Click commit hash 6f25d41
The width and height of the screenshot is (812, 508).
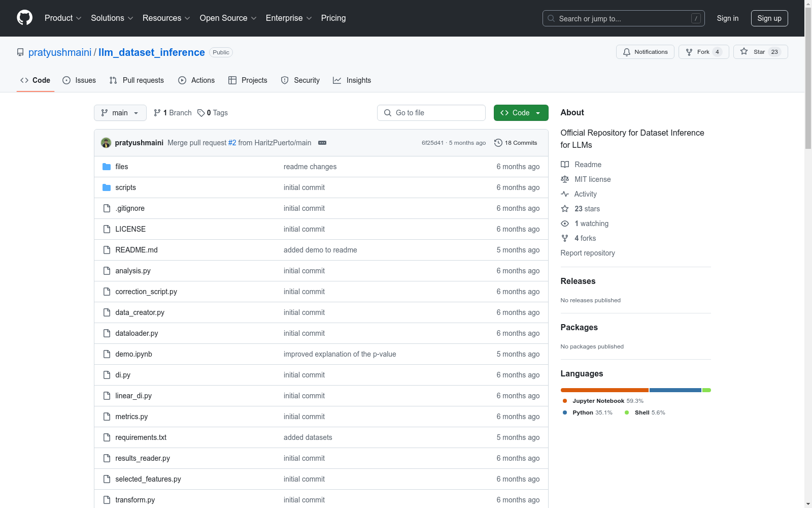tap(432, 143)
